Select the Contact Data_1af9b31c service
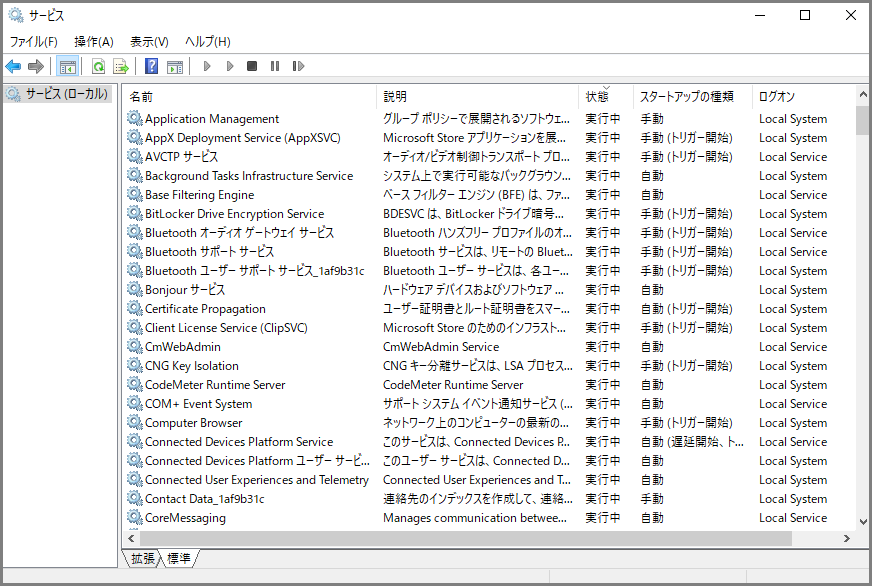Screen dimensions: 872x586 point(205,499)
